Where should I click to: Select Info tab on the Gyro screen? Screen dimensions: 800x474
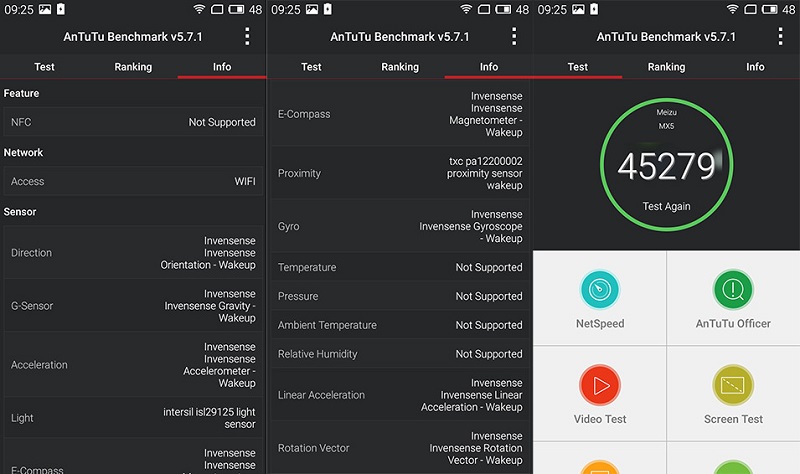point(489,67)
